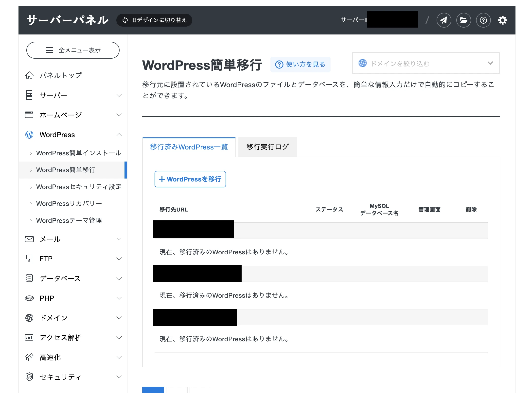Click the blue pagination button at bottom
The image size is (532, 393).
click(153, 390)
